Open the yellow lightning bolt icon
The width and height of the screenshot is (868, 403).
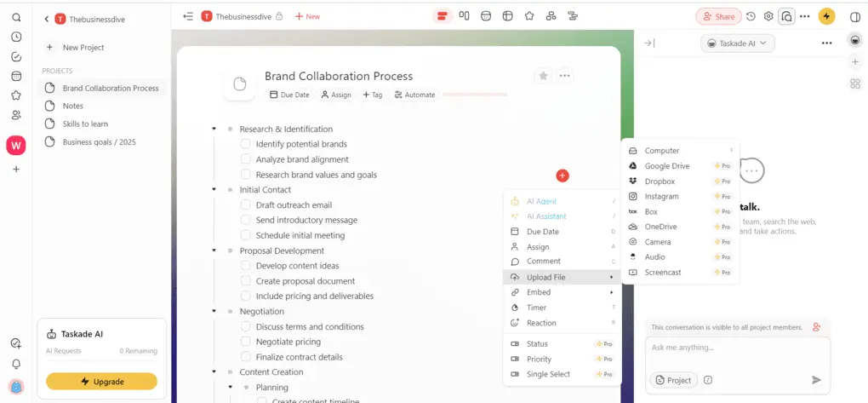(x=826, y=16)
